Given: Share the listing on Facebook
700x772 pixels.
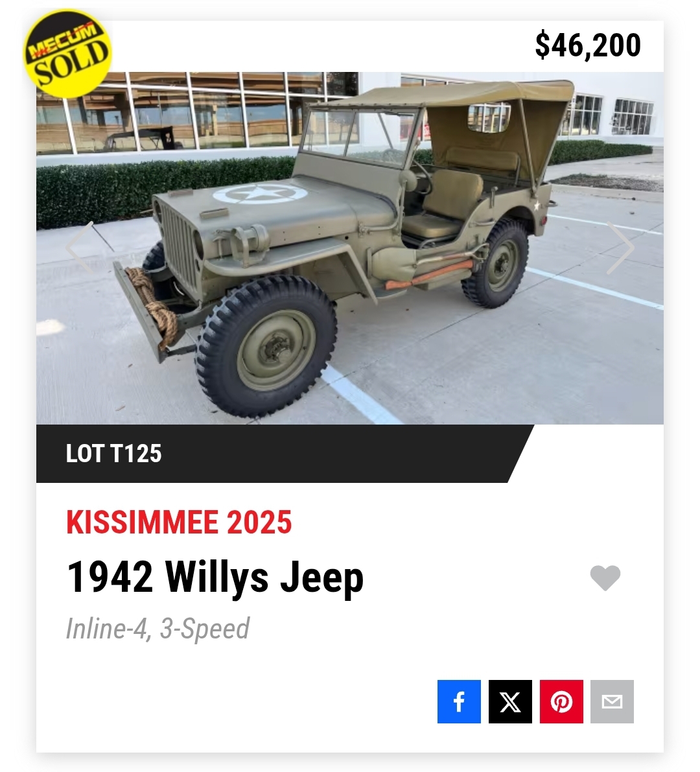Looking at the screenshot, I should pos(459,701).
